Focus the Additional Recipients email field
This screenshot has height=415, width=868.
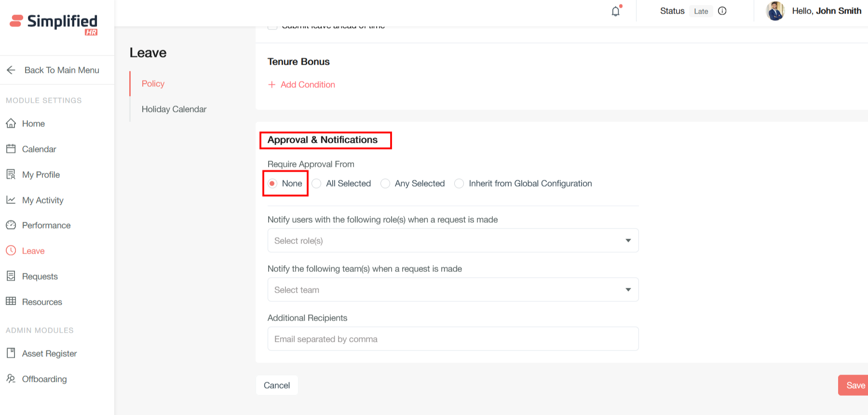pyautogui.click(x=453, y=339)
